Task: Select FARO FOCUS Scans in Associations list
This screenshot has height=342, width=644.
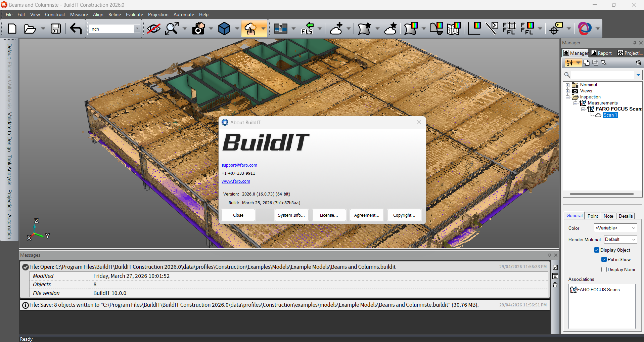Action: [x=598, y=290]
